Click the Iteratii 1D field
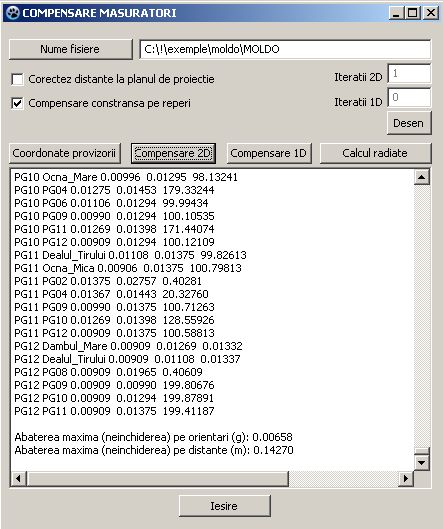443x529 pixels. tap(409, 97)
